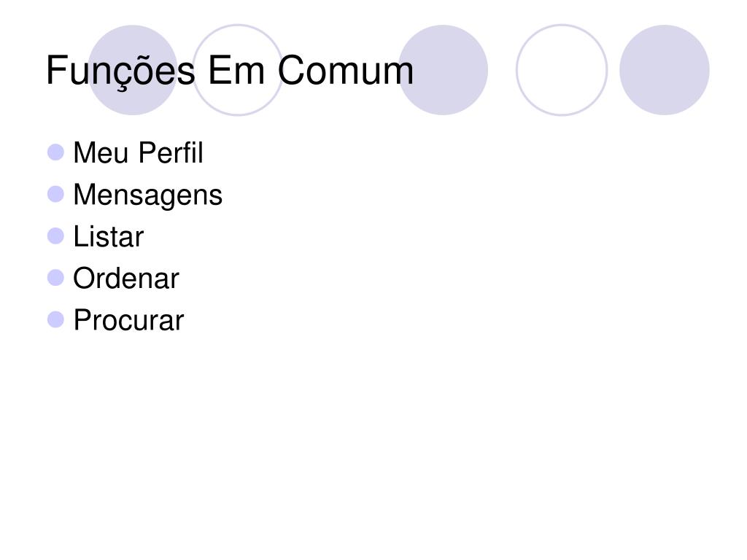Click the bullet dot beside Meu Perfil
The width and height of the screenshot is (747, 560).
coord(55,152)
